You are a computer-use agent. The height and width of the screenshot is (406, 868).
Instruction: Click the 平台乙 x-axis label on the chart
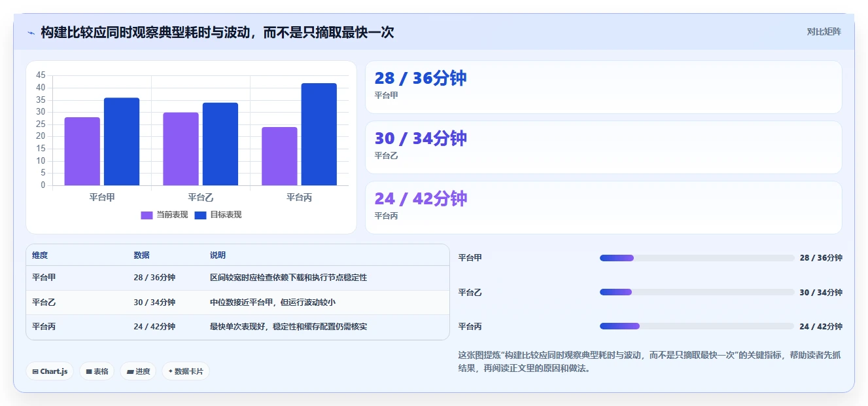(x=201, y=197)
